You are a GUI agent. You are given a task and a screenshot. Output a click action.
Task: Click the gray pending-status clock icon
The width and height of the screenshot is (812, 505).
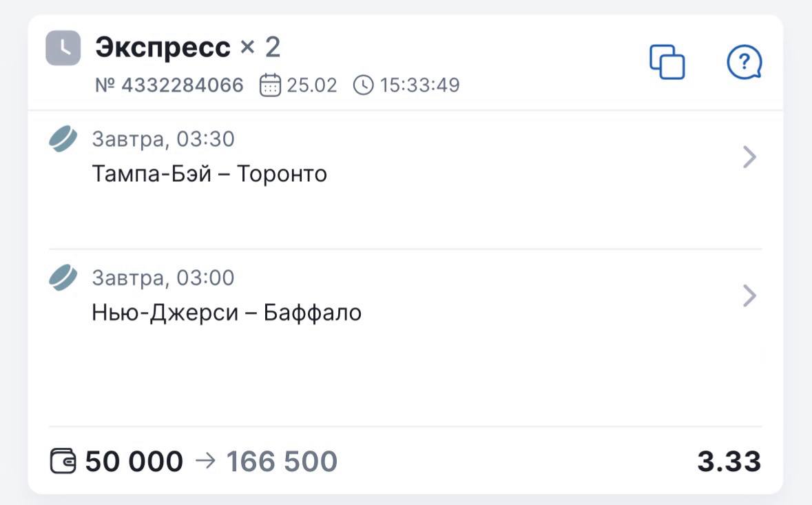tap(63, 48)
